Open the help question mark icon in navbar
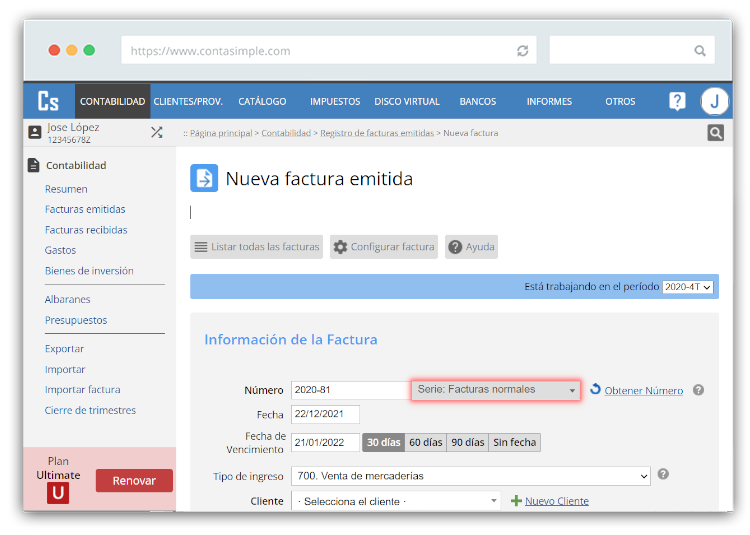750x535 pixels. click(x=677, y=101)
